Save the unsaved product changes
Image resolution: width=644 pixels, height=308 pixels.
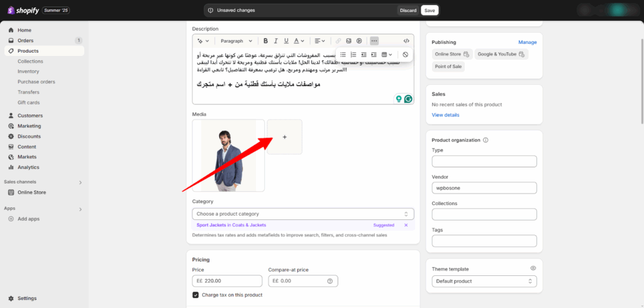tap(430, 11)
